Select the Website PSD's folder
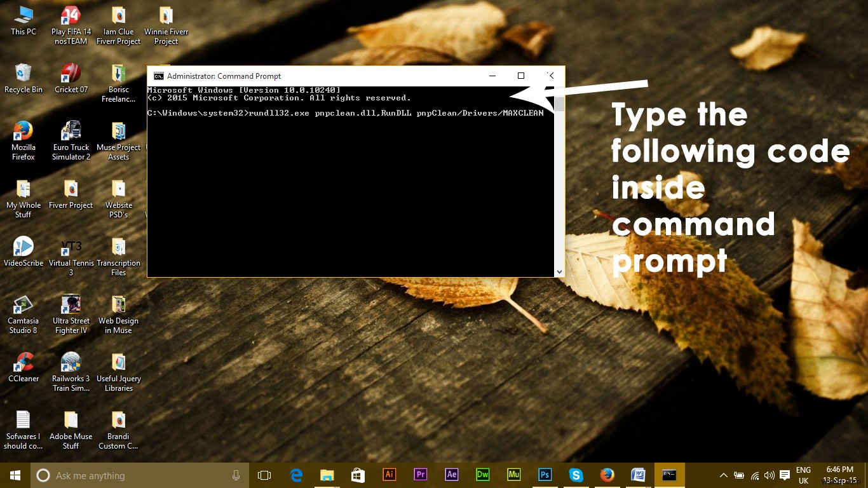The image size is (868, 488). point(119,199)
